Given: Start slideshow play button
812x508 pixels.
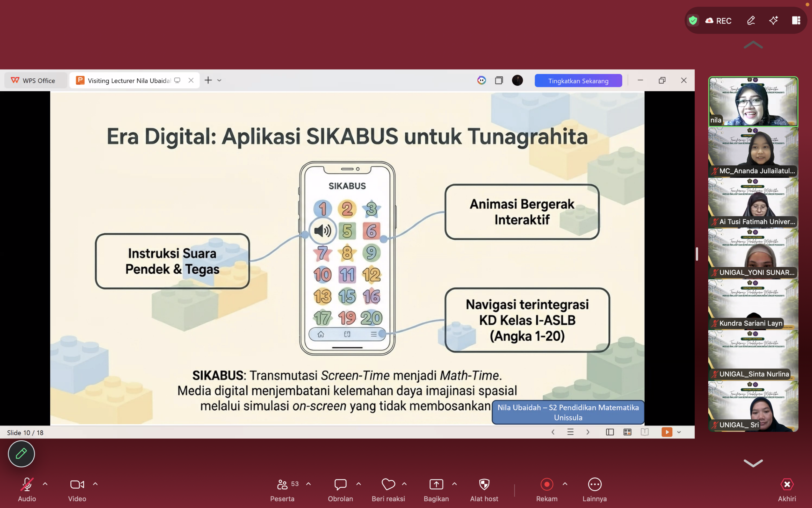Looking at the screenshot, I should pyautogui.click(x=667, y=432).
